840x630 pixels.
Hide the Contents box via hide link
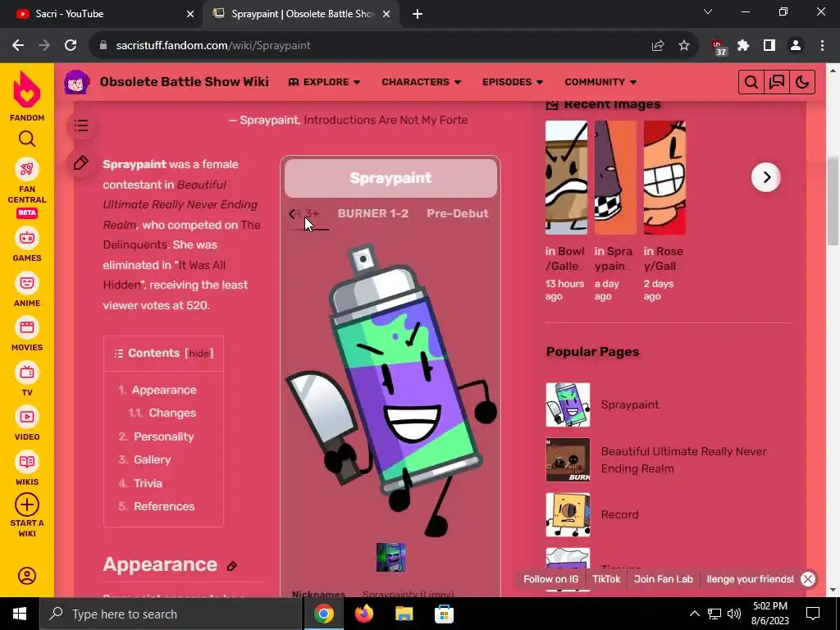199,354
